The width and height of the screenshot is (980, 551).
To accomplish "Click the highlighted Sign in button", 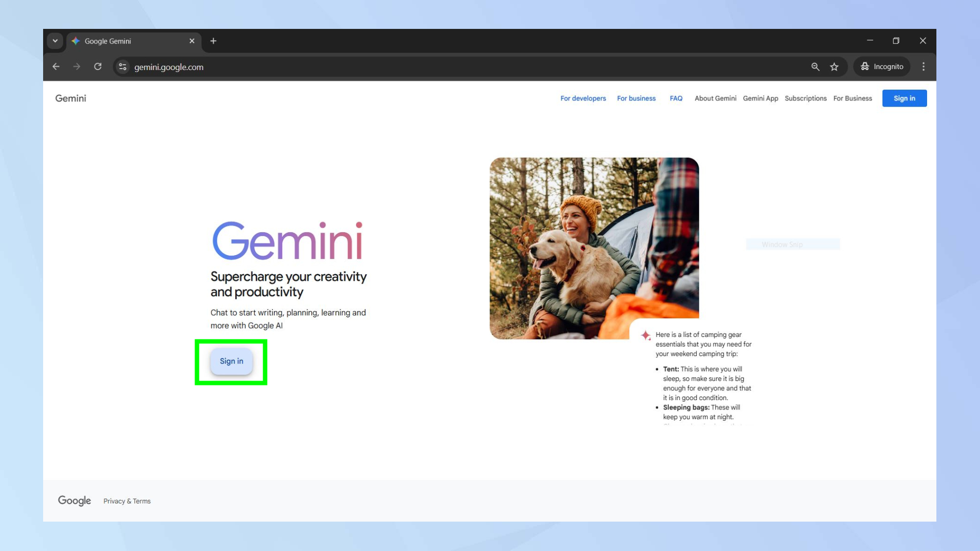I will [x=231, y=361].
